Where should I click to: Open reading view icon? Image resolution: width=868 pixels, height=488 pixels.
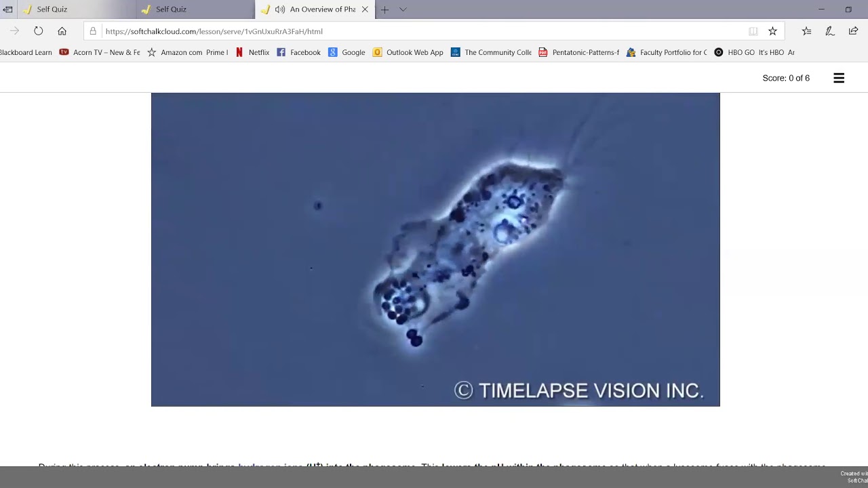753,31
